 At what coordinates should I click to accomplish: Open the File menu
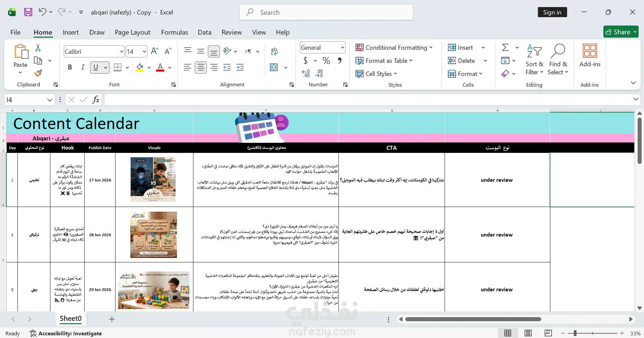15,32
